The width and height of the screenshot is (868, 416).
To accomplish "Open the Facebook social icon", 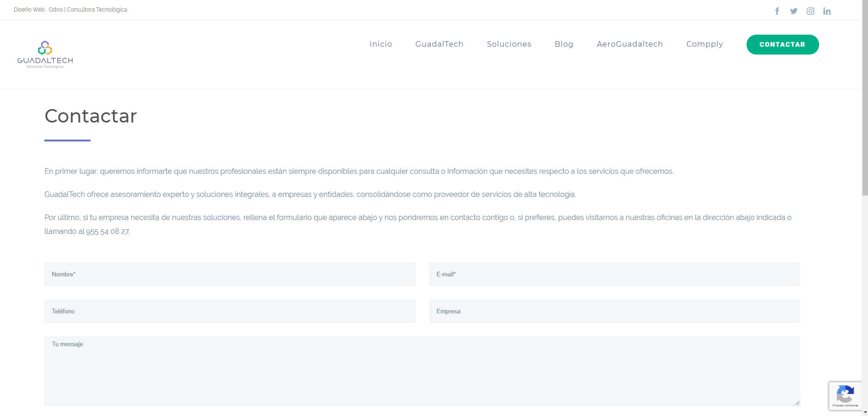I will (x=777, y=11).
